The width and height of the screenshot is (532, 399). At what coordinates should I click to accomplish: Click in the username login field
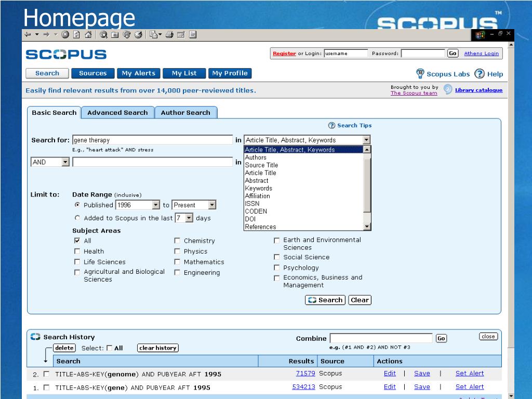pyautogui.click(x=345, y=54)
